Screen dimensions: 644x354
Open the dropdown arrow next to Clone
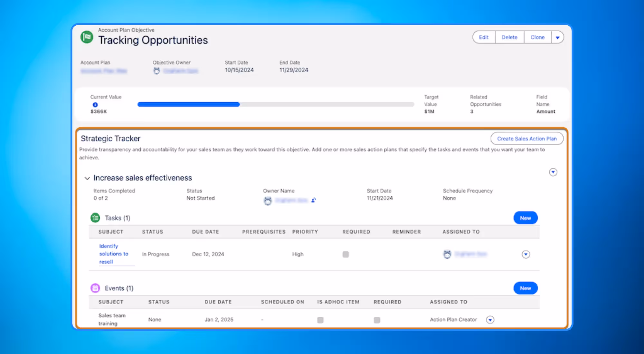557,37
